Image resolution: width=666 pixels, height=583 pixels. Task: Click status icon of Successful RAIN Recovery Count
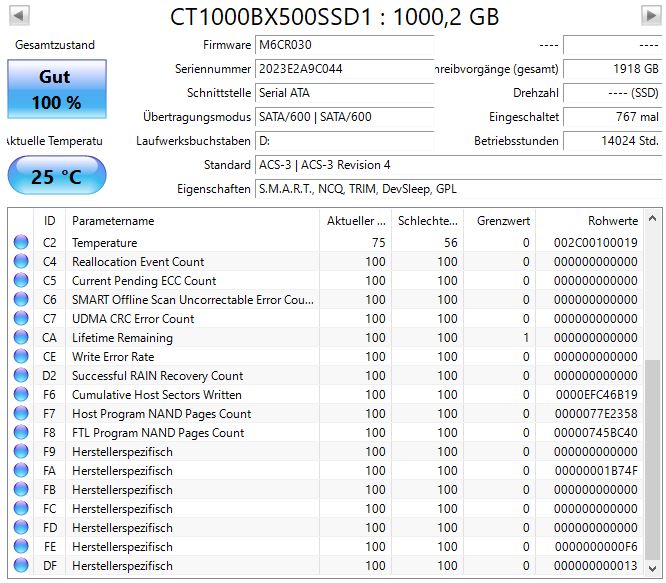21,375
